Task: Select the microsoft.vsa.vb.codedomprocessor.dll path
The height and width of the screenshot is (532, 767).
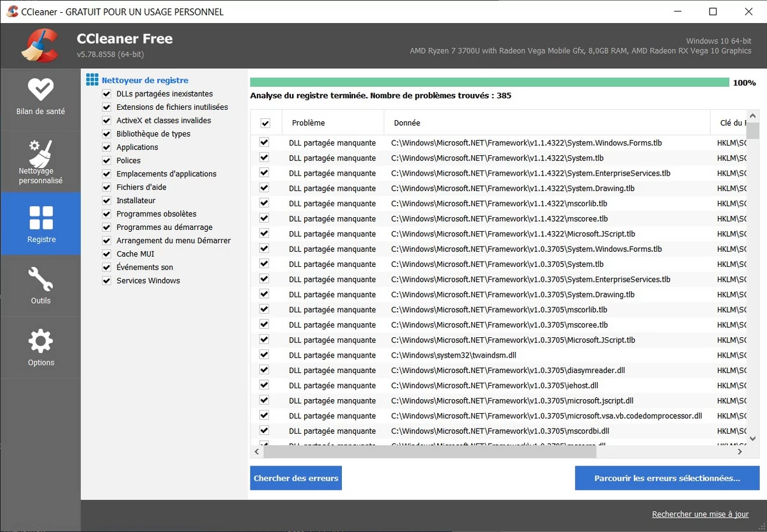Action: click(546, 416)
